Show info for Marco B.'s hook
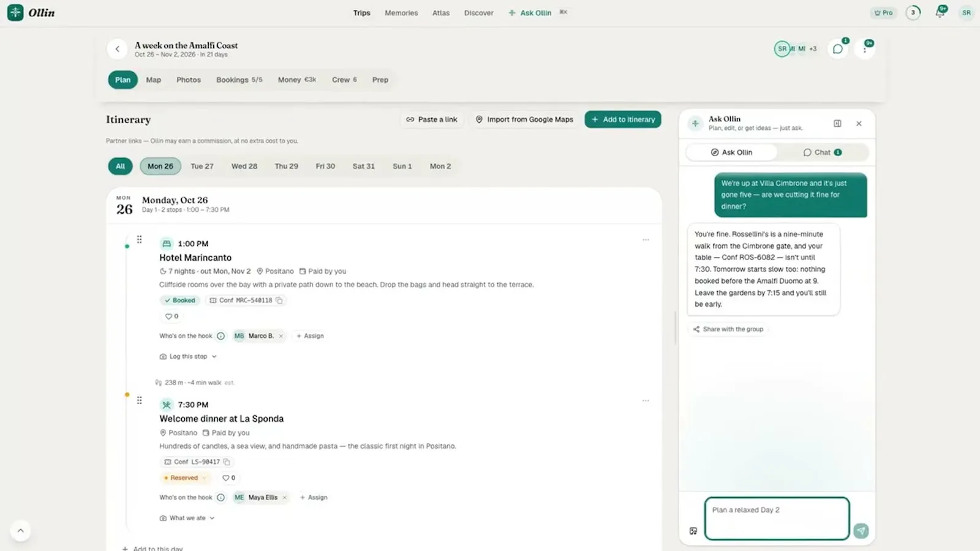 point(221,336)
